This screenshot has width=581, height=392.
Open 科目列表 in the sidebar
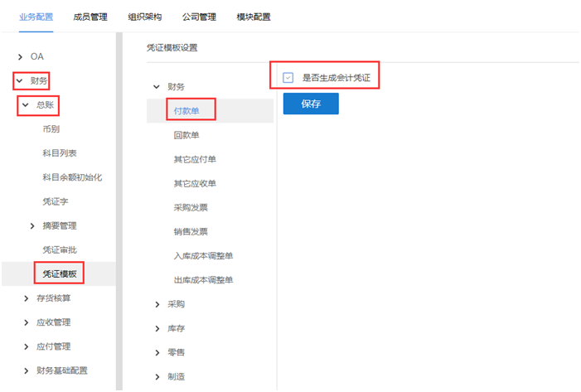pyautogui.click(x=60, y=153)
